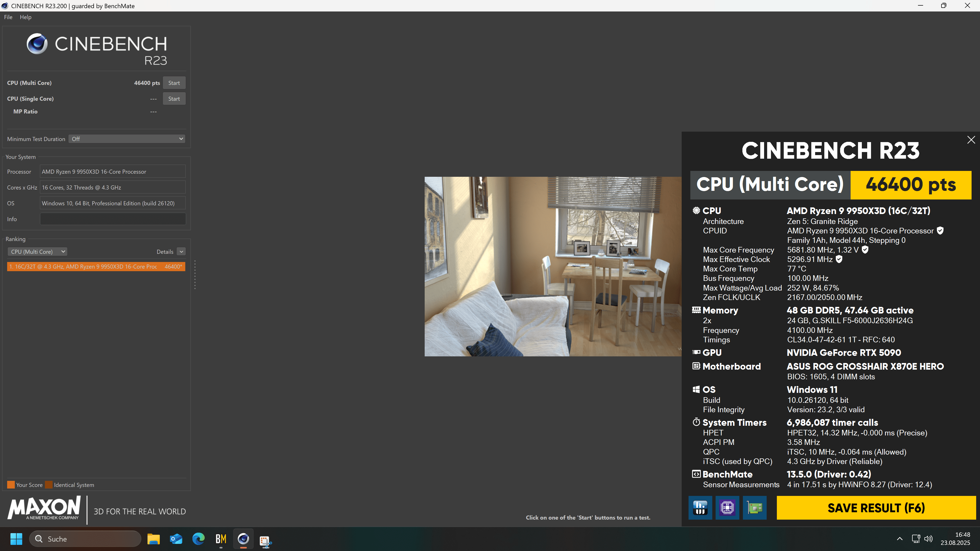
Task: Click the purple CPU-Z chip icon
Action: [727, 507]
